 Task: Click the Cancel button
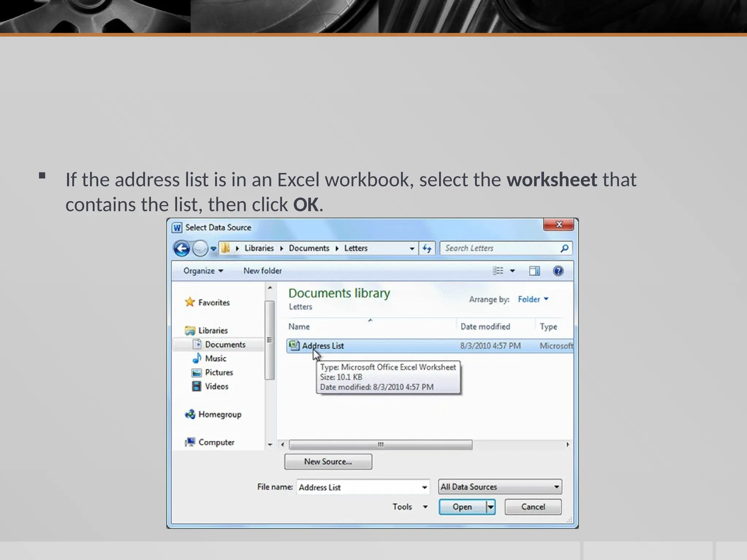pyautogui.click(x=533, y=507)
